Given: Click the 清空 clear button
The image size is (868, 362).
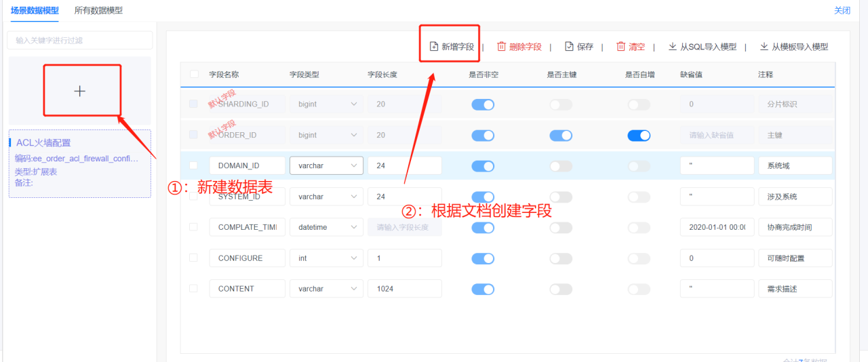Looking at the screenshot, I should click(631, 47).
